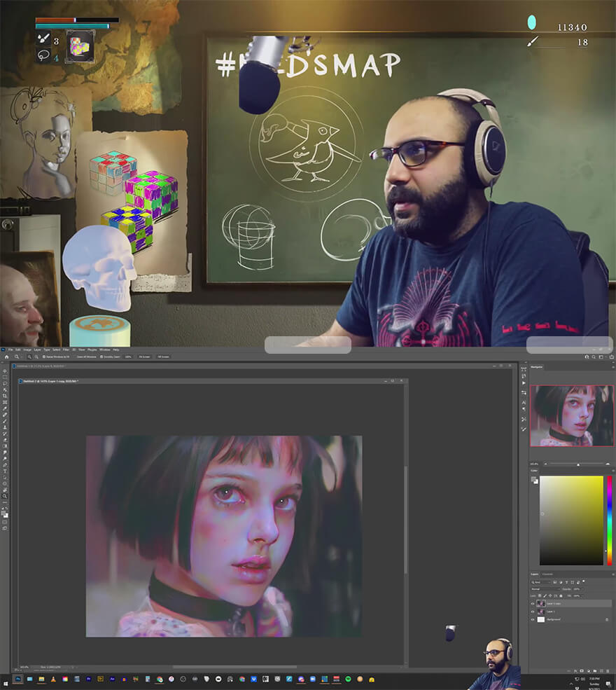This screenshot has height=690, width=616.
Task: Select the Pen tool
Action: tap(5, 464)
